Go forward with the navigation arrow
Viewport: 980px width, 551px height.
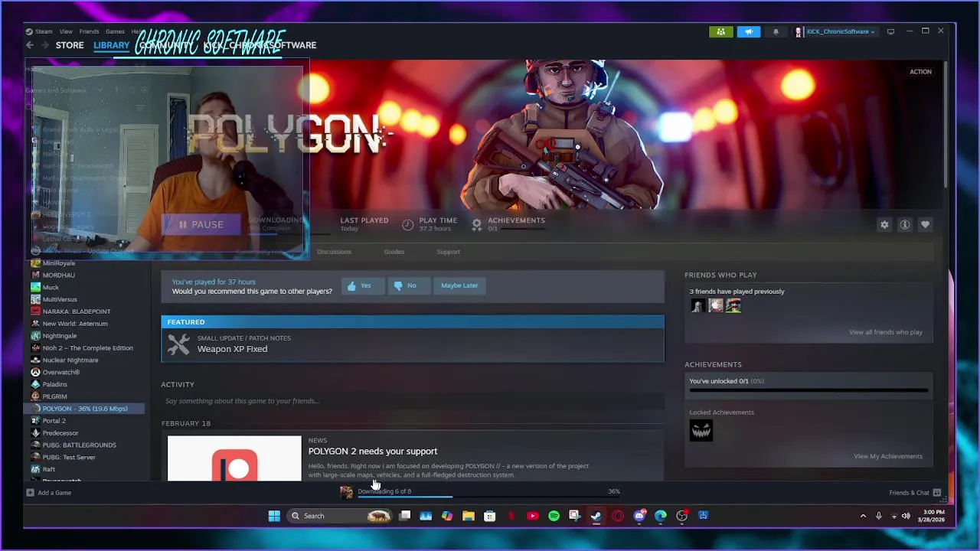pyautogui.click(x=44, y=45)
